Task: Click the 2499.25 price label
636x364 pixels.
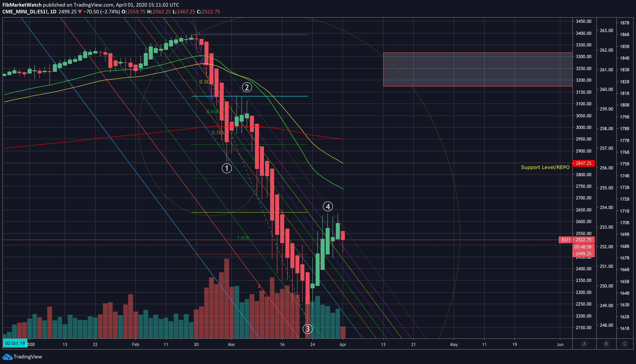Action: [x=584, y=254]
